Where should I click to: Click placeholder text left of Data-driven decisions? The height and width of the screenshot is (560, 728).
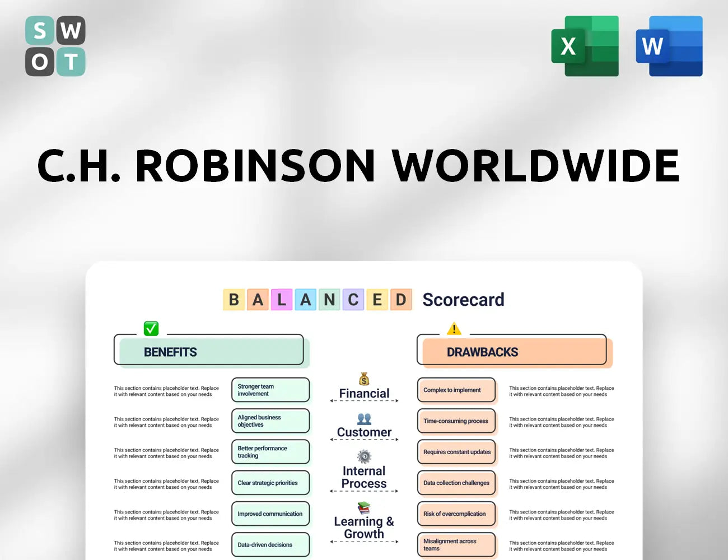point(166,546)
